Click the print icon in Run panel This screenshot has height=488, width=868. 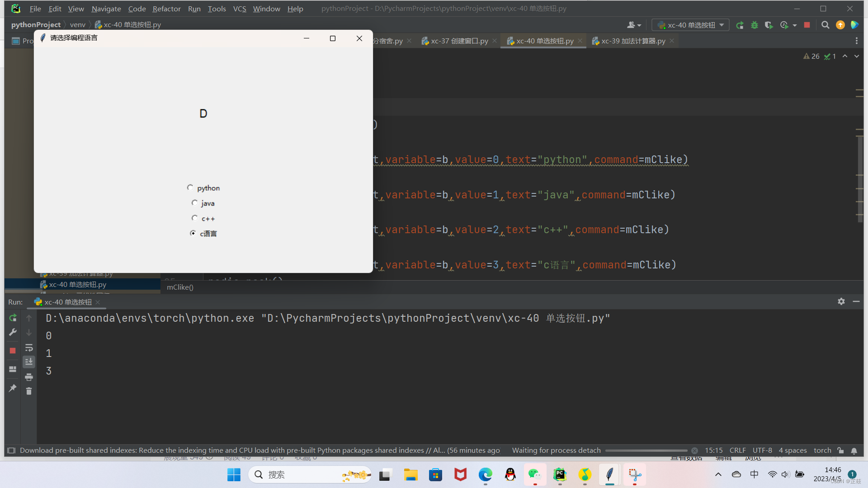click(x=29, y=377)
